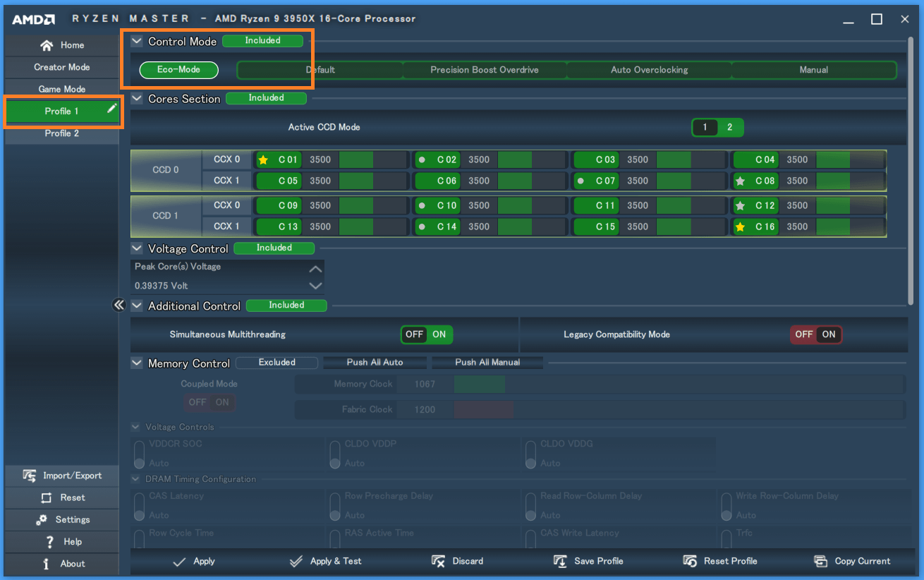Screen dimensions: 924x580
Task: Click the Apply checkmark icon
Action: 179,562
